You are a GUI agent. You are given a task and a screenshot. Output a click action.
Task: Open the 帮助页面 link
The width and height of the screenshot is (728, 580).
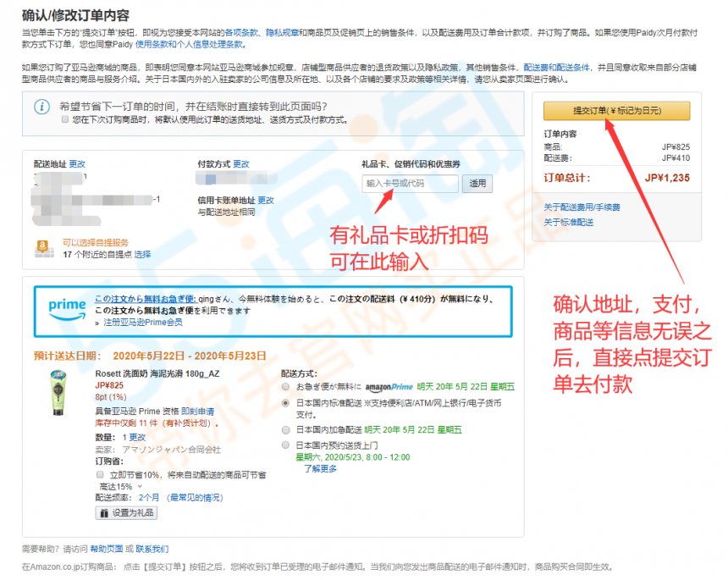[107, 550]
